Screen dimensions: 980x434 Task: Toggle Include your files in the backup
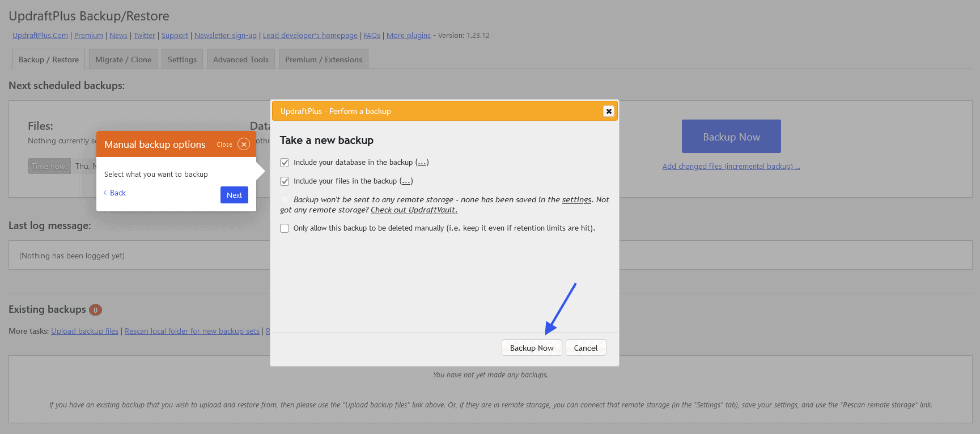point(285,181)
